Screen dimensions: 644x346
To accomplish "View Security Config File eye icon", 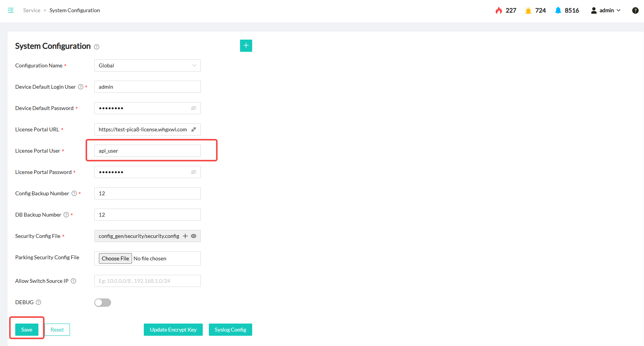I will [x=194, y=236].
